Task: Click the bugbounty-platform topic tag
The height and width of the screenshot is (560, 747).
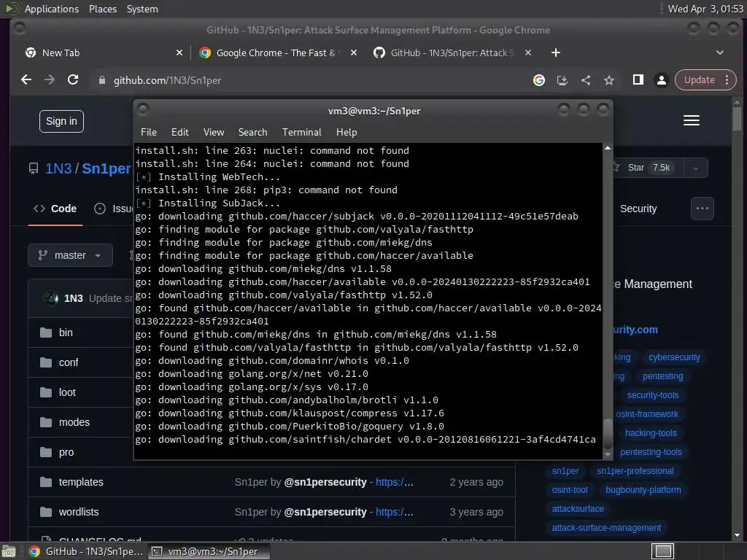Action: pyautogui.click(x=643, y=490)
